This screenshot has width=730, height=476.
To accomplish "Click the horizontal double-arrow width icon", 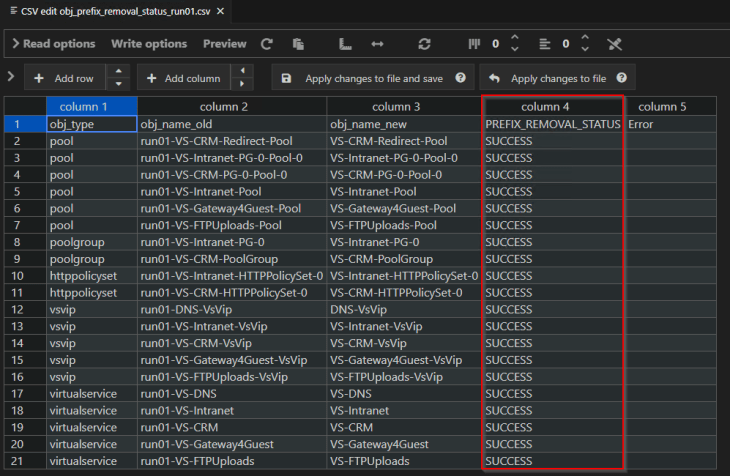I will tap(377, 44).
